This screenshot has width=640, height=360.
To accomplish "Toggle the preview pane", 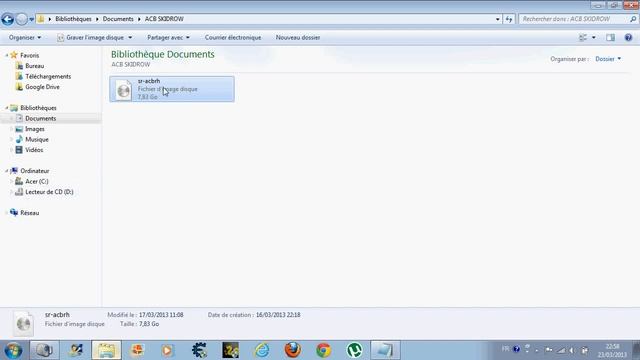I will coord(610,38).
